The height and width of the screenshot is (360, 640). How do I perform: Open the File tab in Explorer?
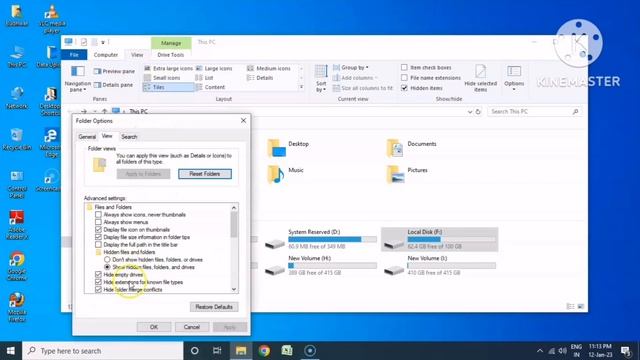point(74,55)
